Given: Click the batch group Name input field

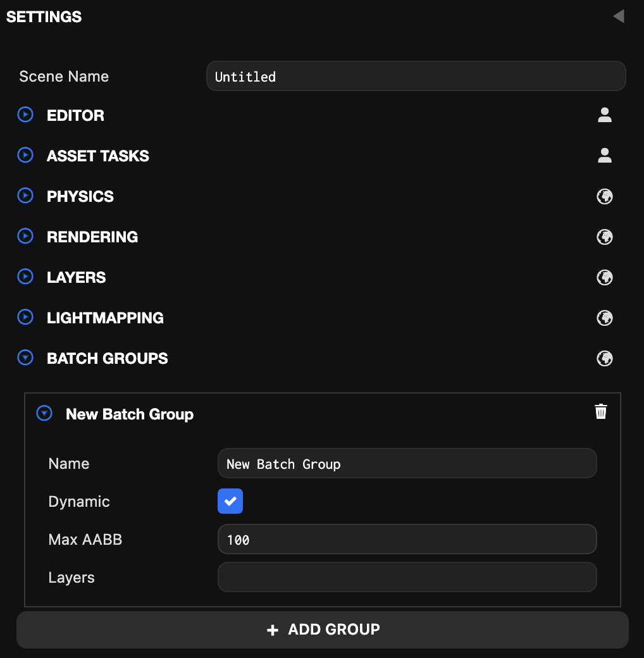Looking at the screenshot, I should pyautogui.click(x=407, y=463).
